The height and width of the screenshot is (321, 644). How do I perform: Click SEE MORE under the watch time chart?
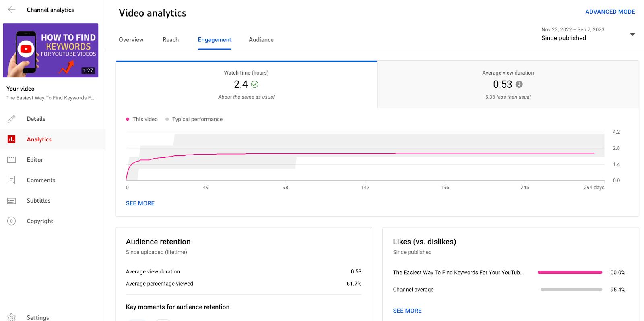coord(140,203)
